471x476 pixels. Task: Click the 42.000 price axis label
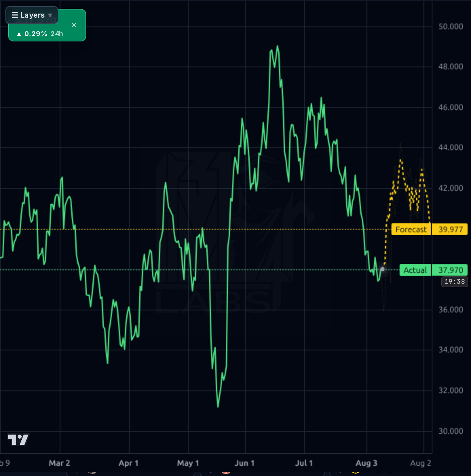pyautogui.click(x=451, y=188)
